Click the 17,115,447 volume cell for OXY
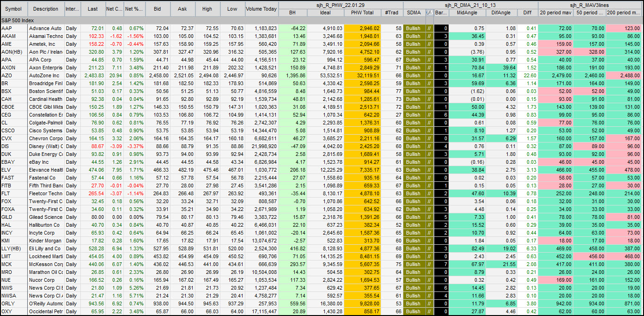The height and width of the screenshot is (316, 644). tap(261, 312)
